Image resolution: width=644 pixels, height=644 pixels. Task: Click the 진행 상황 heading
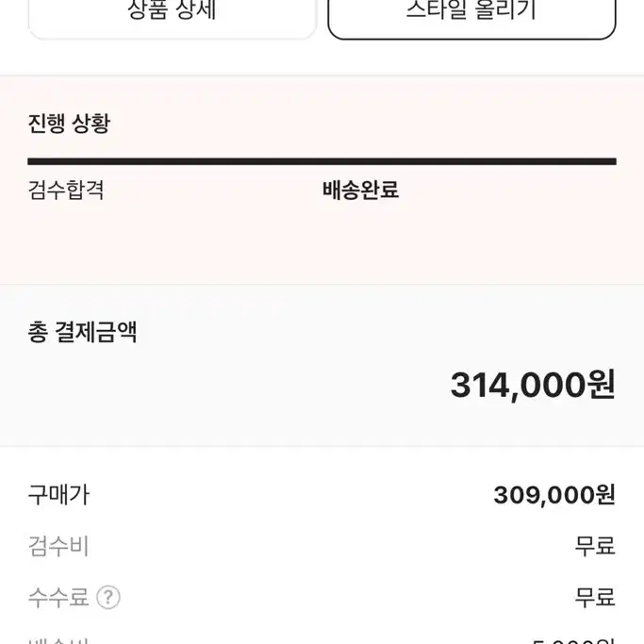click(69, 124)
